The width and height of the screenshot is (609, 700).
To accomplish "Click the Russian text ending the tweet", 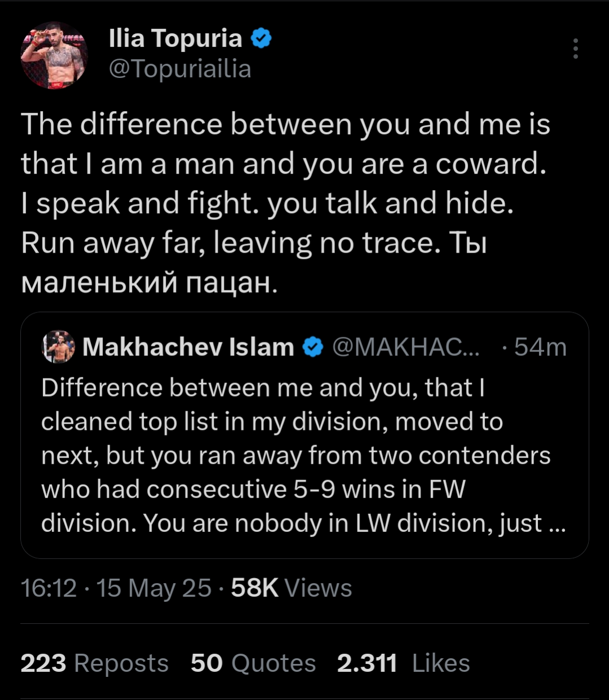I will click(149, 282).
